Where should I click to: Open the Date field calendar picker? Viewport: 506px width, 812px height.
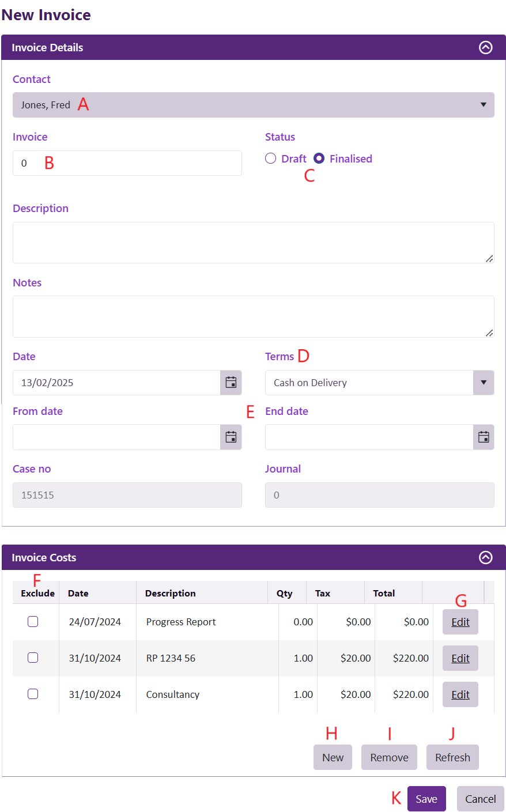(x=231, y=383)
